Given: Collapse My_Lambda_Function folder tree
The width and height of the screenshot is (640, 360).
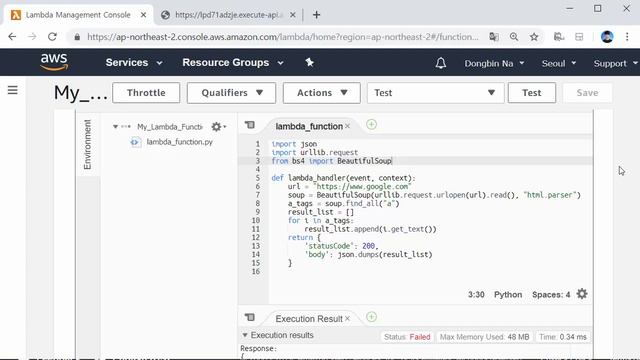Looking at the screenshot, I should (116, 127).
